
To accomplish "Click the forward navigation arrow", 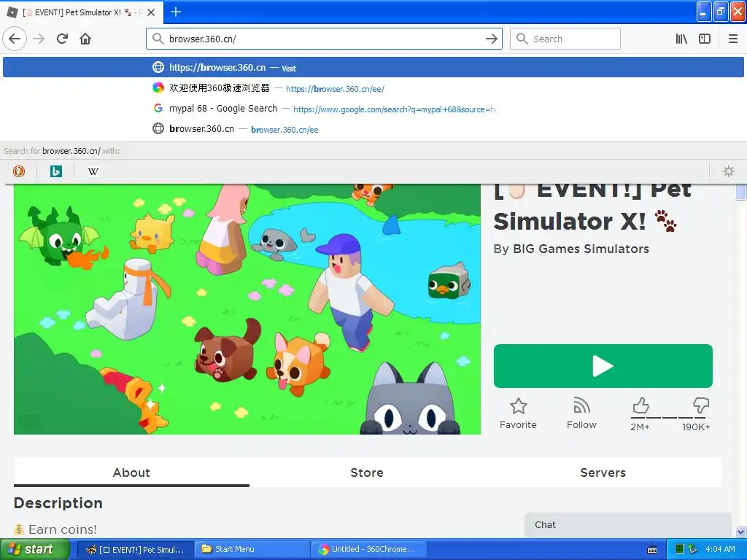I will click(x=39, y=39).
